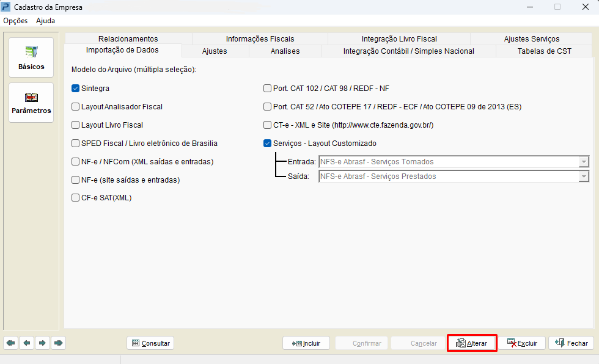Open Integração Contábil / Simples Nacional tab
The height and width of the screenshot is (364, 599).
pos(409,51)
